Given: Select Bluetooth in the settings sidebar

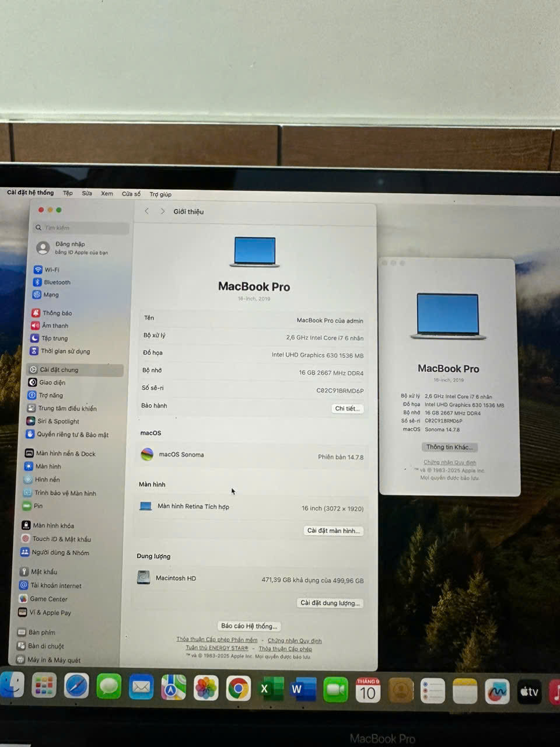Looking at the screenshot, I should pyautogui.click(x=56, y=282).
